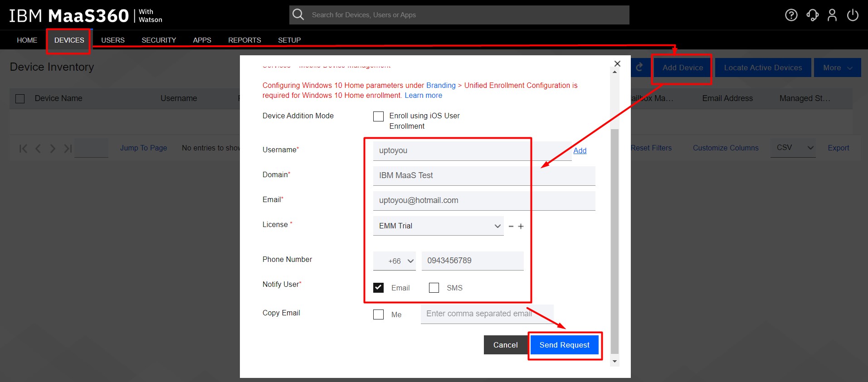The height and width of the screenshot is (382, 868).
Task: Open the EMM Trial license dropdown
Action: pos(438,226)
